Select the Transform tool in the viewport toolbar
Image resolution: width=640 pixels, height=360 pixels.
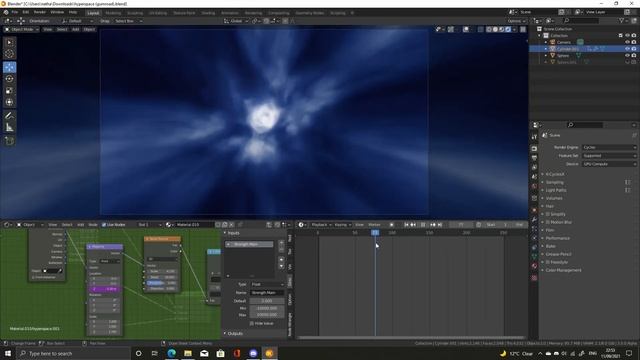coord(9,102)
